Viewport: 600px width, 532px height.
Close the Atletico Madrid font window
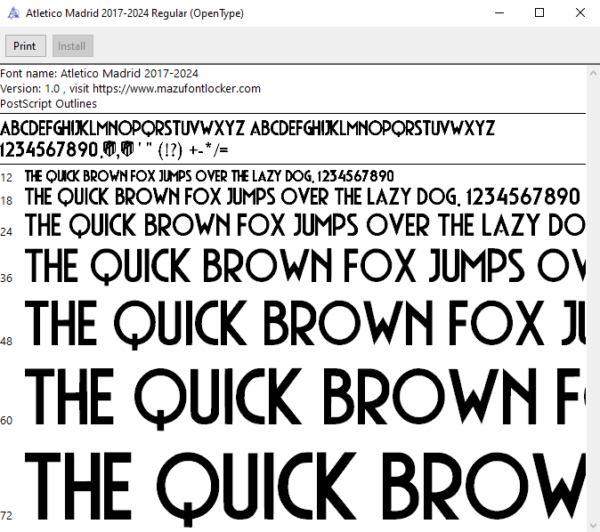pos(580,13)
